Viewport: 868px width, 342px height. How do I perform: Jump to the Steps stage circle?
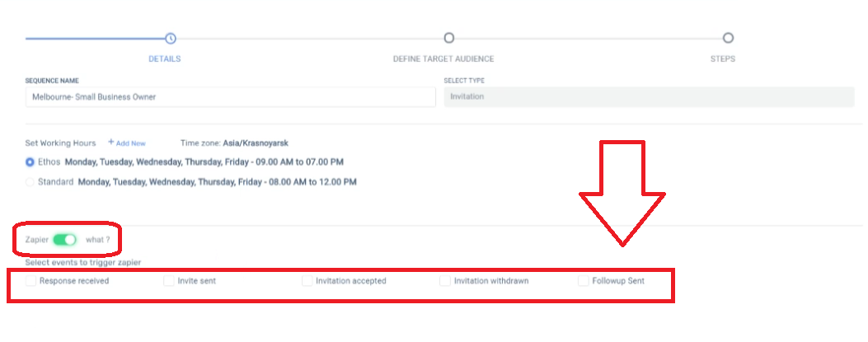tap(728, 38)
